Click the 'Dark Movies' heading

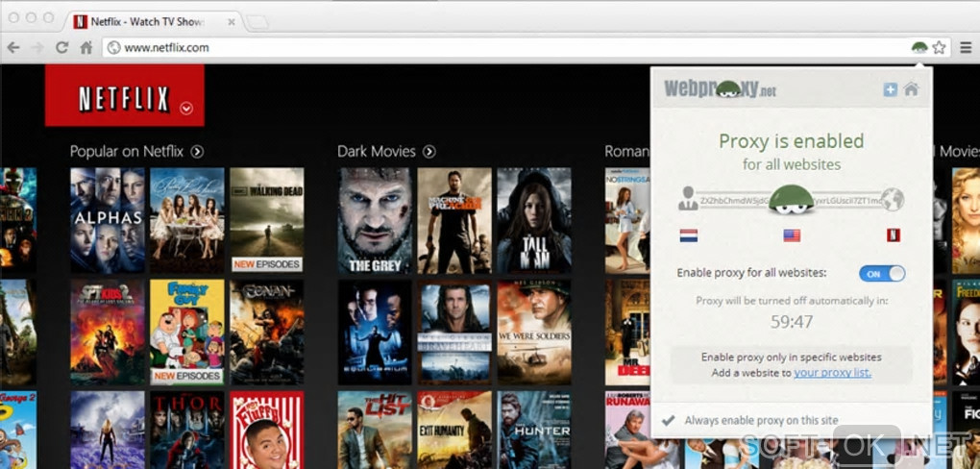[x=377, y=151]
